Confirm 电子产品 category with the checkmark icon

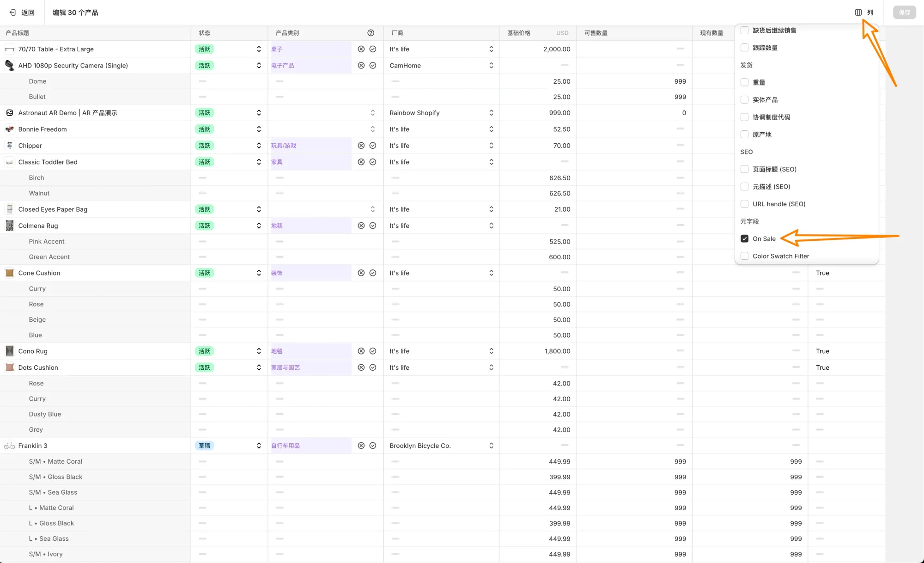[x=373, y=66]
